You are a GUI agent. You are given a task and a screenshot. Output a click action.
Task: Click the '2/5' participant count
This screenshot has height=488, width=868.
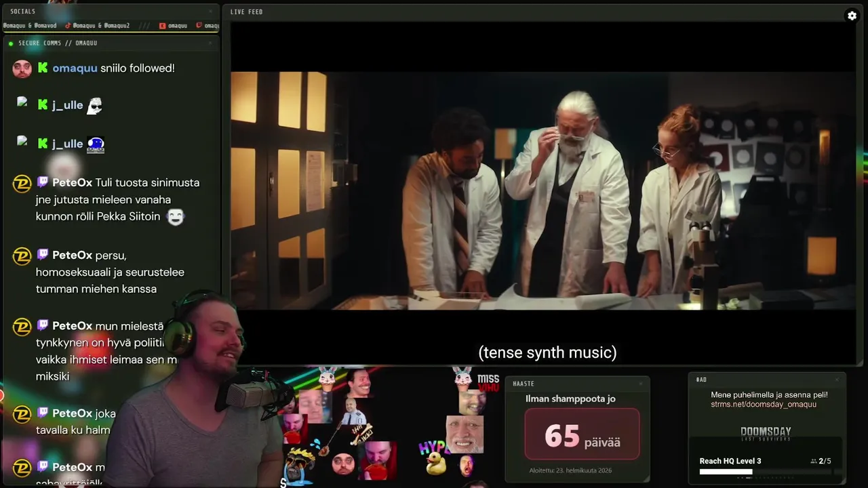coord(825,461)
